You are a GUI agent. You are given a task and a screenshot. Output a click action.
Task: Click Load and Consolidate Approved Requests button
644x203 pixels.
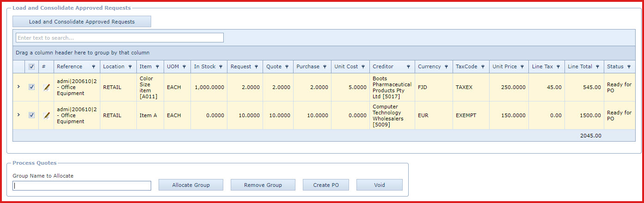point(82,22)
